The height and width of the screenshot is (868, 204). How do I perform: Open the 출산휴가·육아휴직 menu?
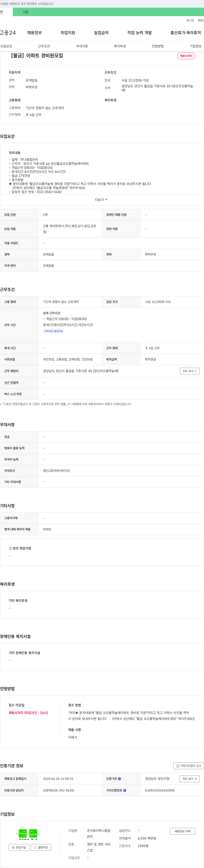tap(186, 33)
